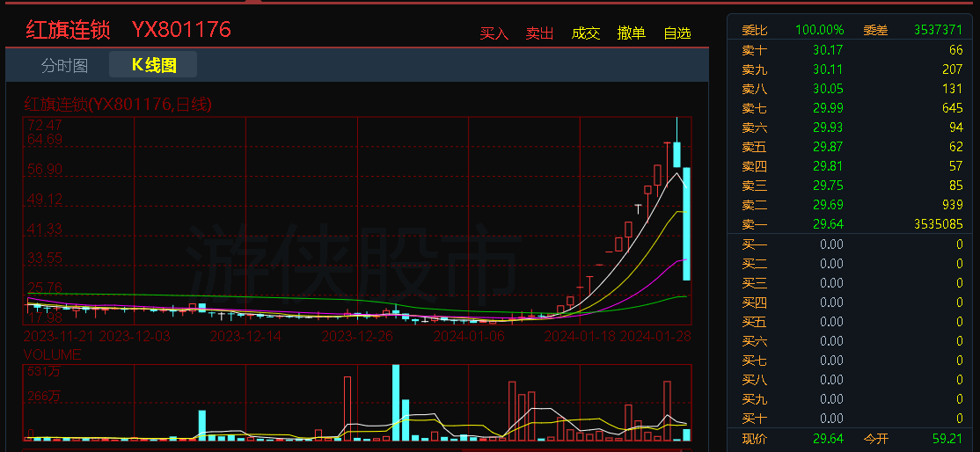
Task: Click the 买入 buy button
Action: [494, 33]
